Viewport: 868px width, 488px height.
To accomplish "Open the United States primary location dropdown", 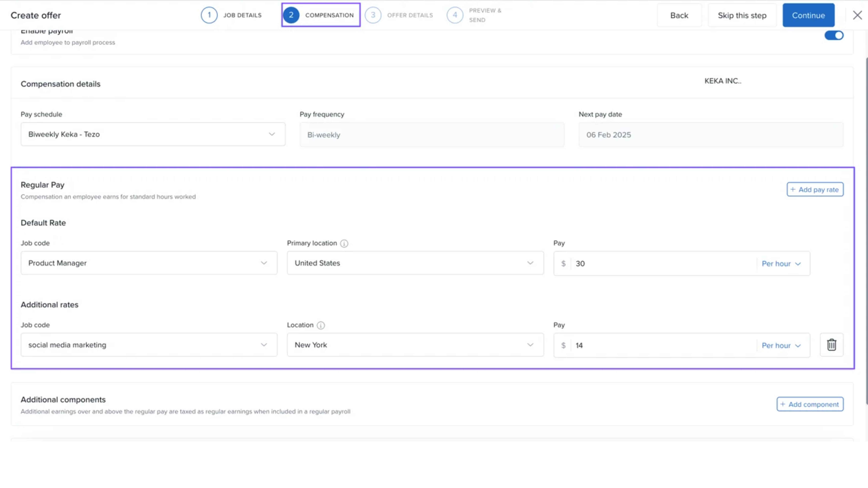I will [x=415, y=263].
